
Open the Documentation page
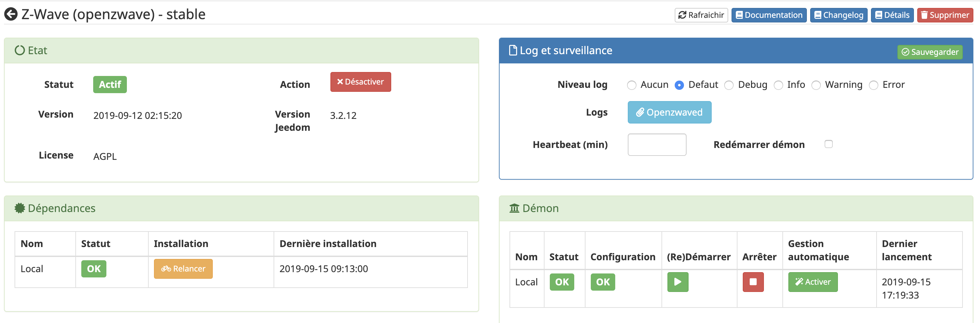coord(769,15)
